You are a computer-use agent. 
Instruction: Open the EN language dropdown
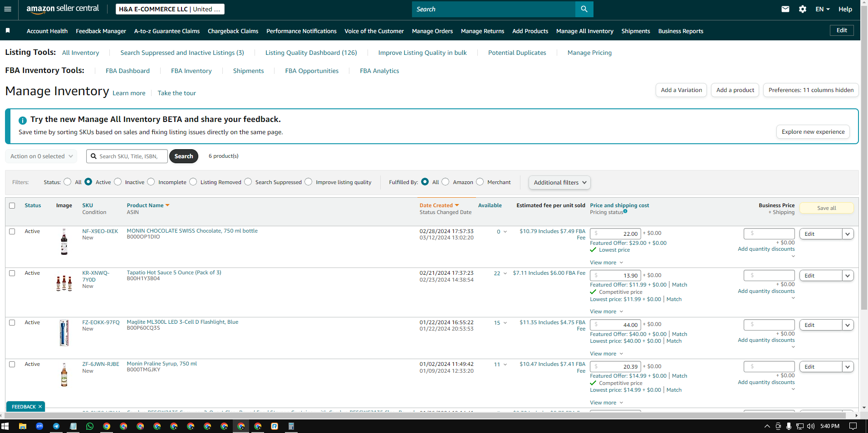click(x=822, y=9)
